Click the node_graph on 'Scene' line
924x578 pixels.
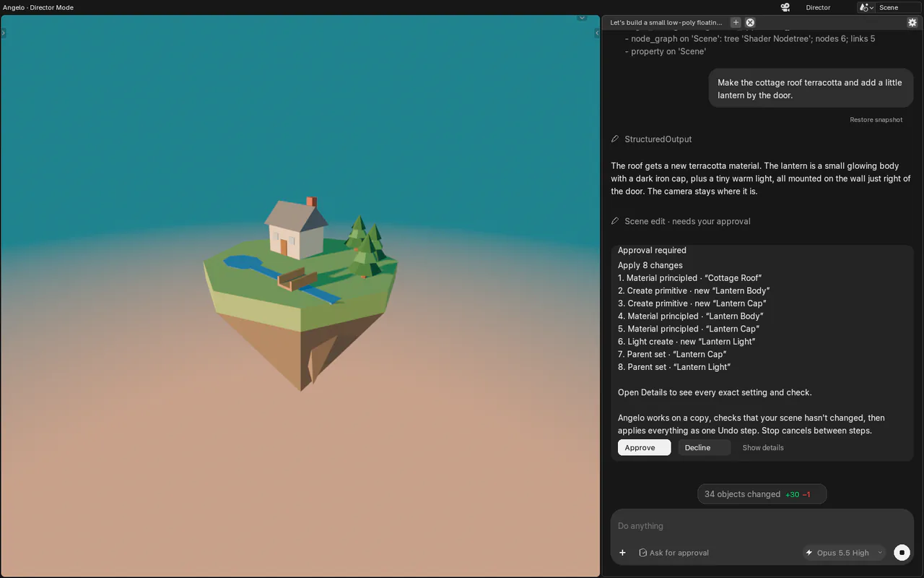(x=749, y=38)
